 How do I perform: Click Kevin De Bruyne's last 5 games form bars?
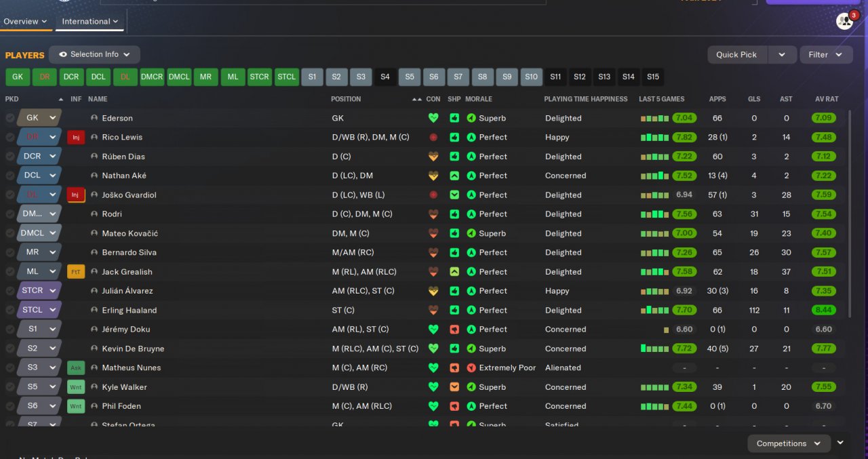[655, 348]
